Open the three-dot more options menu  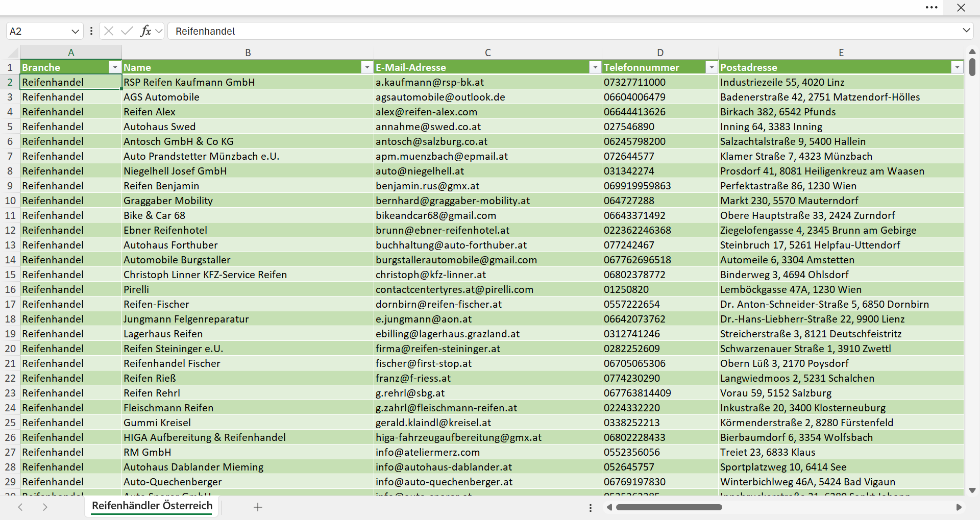tap(932, 8)
